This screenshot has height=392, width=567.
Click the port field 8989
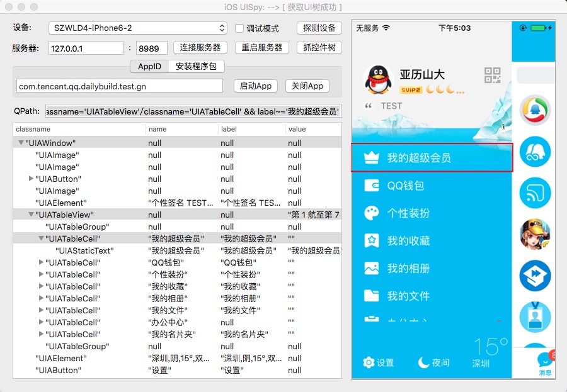tap(151, 48)
